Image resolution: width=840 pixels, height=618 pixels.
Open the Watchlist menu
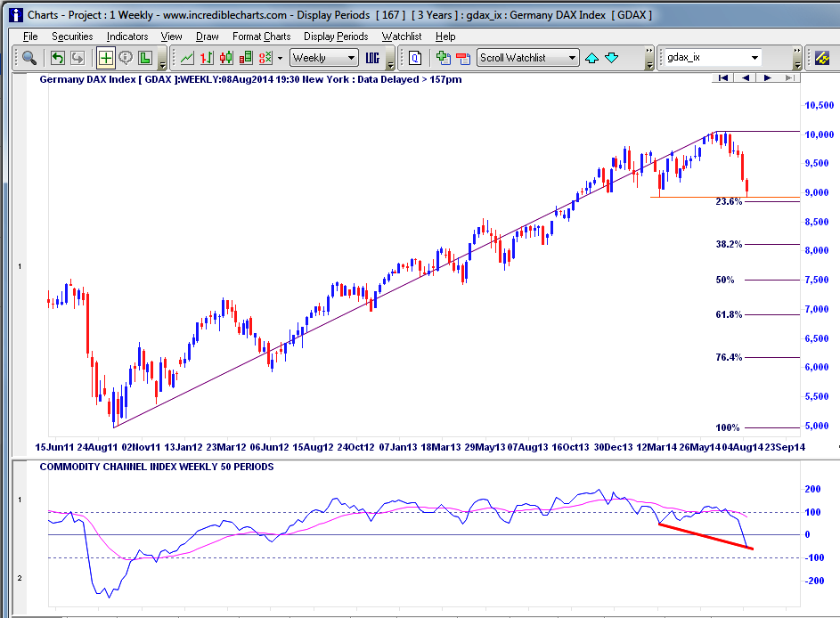[402, 37]
